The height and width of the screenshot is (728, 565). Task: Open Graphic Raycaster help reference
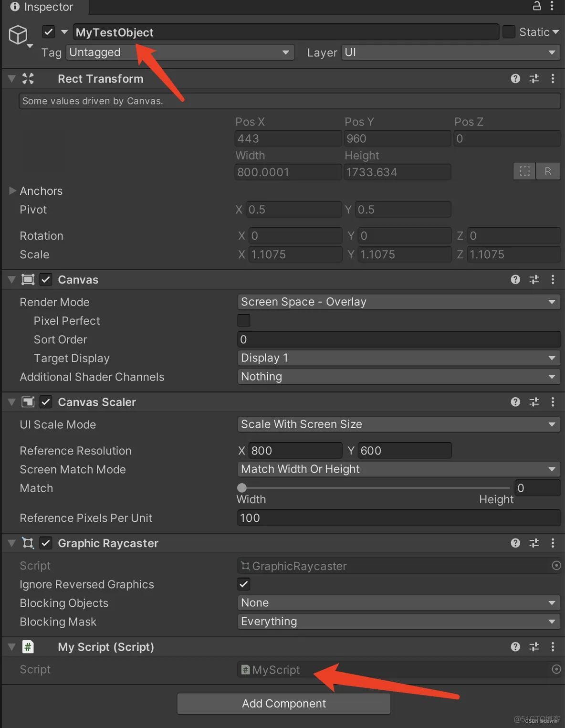tap(515, 543)
